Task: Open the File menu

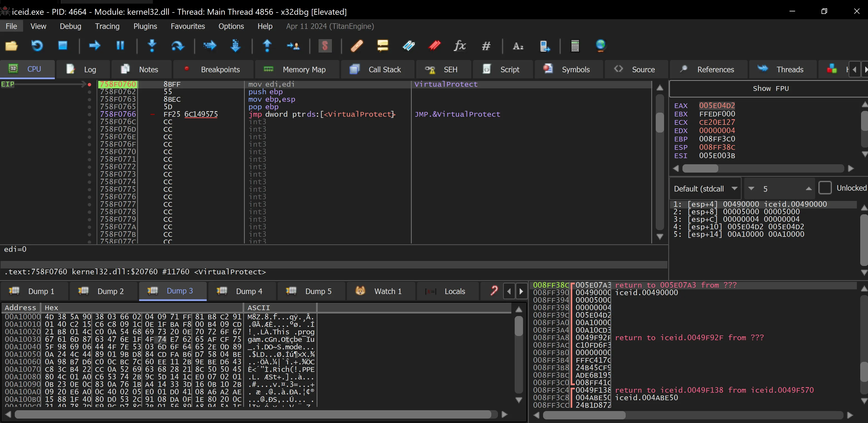Action: coord(11,26)
